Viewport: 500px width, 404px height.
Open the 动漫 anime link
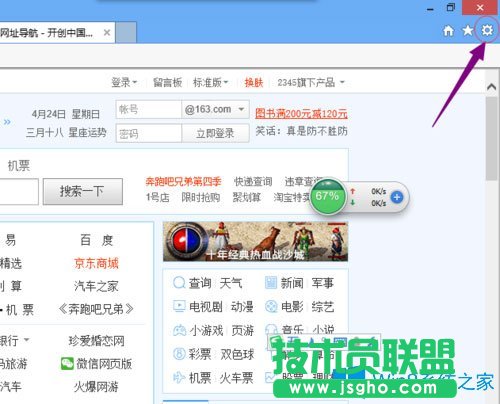pos(242,307)
